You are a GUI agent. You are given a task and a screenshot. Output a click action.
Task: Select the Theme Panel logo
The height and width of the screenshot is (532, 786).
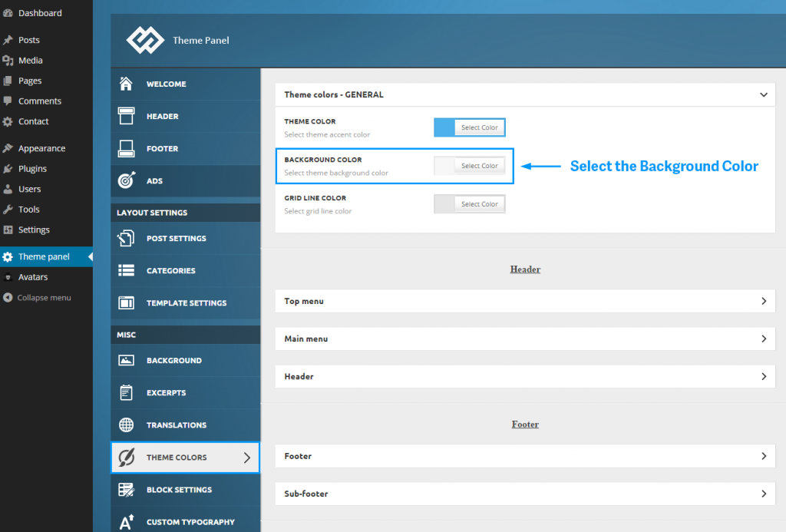click(146, 39)
